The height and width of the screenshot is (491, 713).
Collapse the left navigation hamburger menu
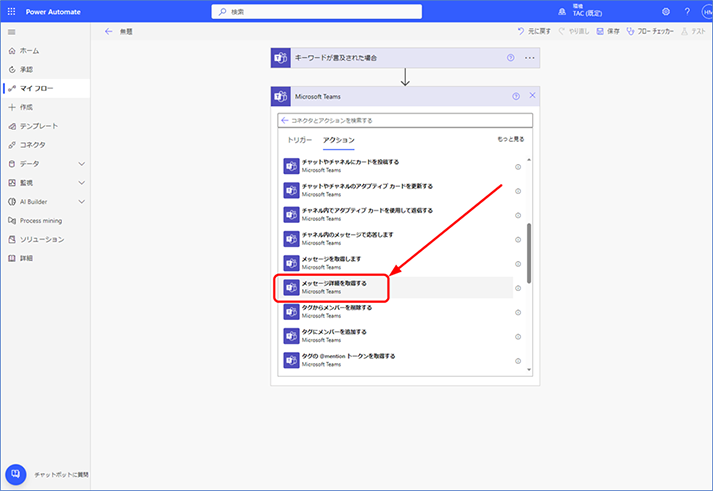coord(12,32)
